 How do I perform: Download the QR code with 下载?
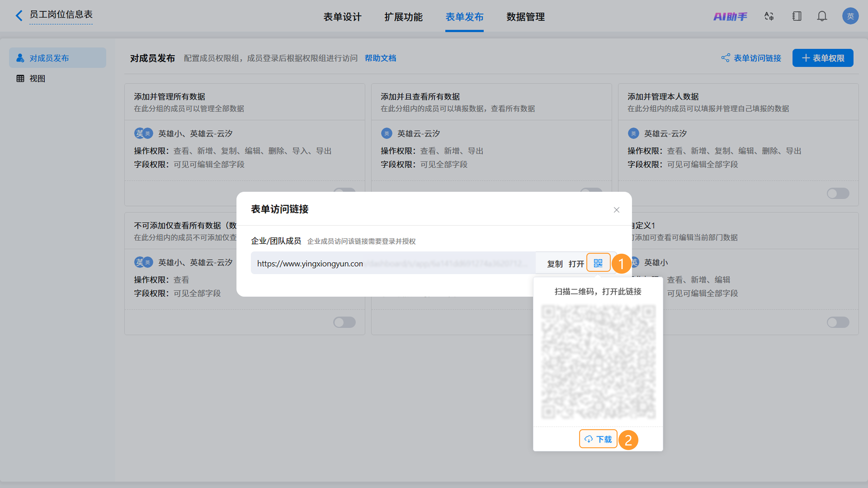click(598, 439)
